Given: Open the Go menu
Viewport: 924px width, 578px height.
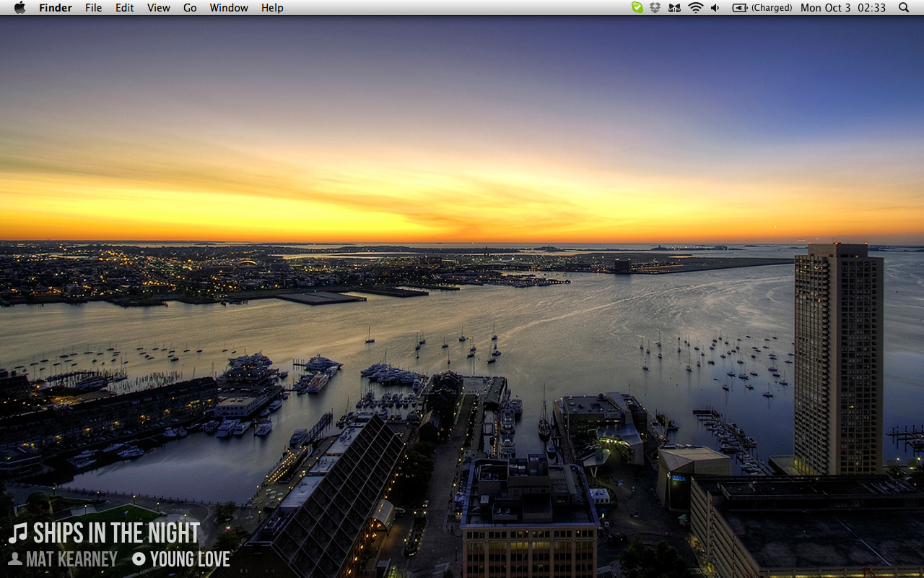Looking at the screenshot, I should pos(190,8).
